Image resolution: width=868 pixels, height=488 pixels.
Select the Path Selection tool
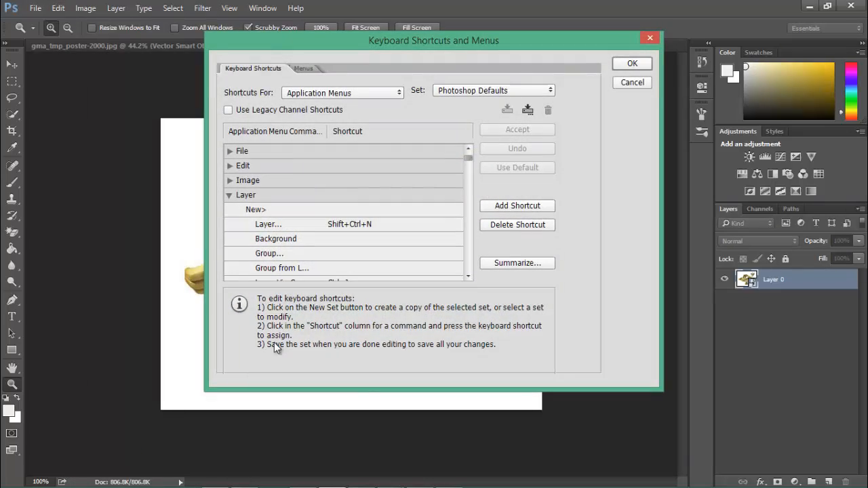(12, 333)
